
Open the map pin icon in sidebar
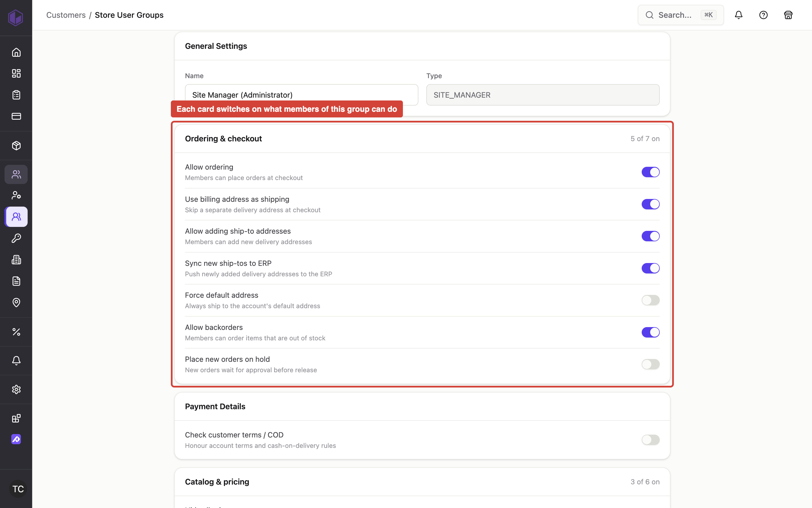click(x=16, y=302)
